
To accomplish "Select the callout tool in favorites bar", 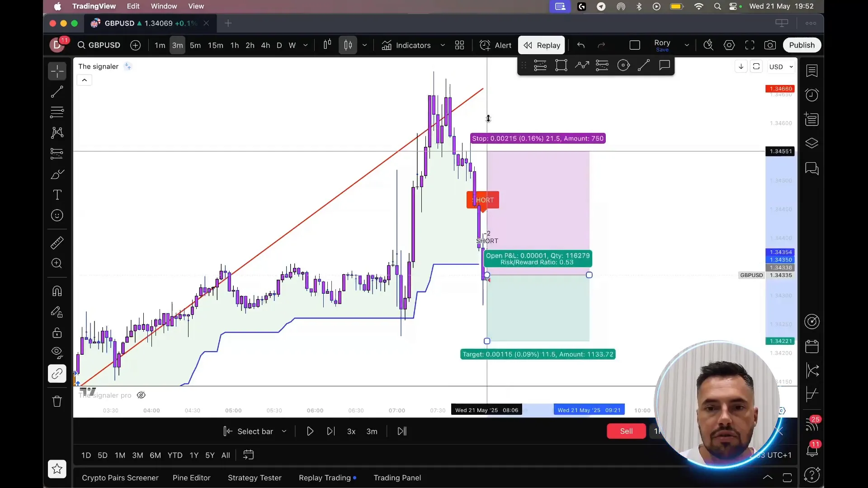I will tap(665, 66).
